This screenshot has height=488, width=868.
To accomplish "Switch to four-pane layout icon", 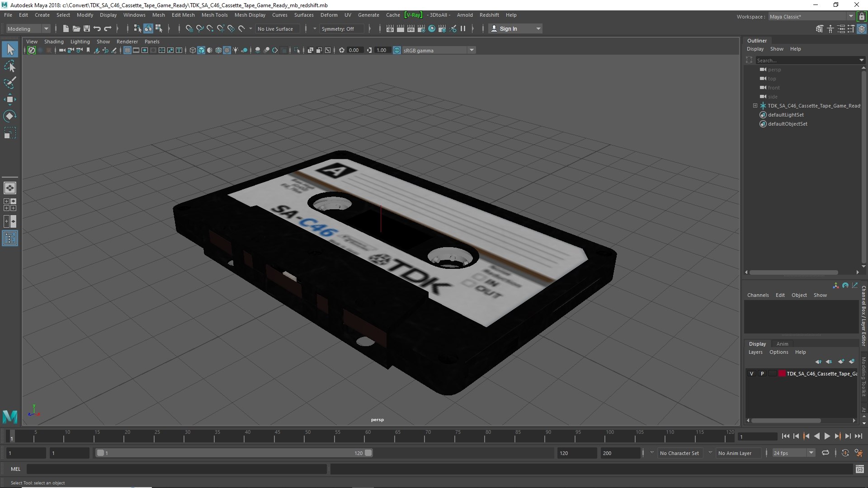I will click(10, 205).
